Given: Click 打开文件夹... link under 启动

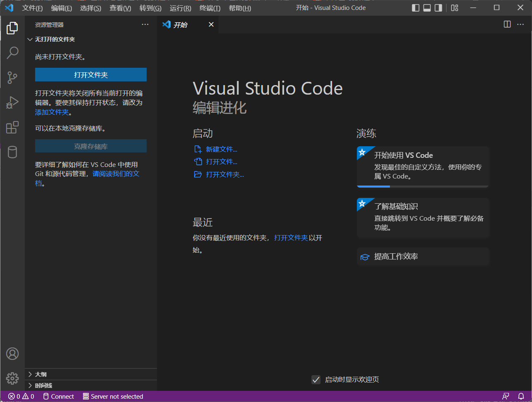Looking at the screenshot, I should click(x=225, y=174).
